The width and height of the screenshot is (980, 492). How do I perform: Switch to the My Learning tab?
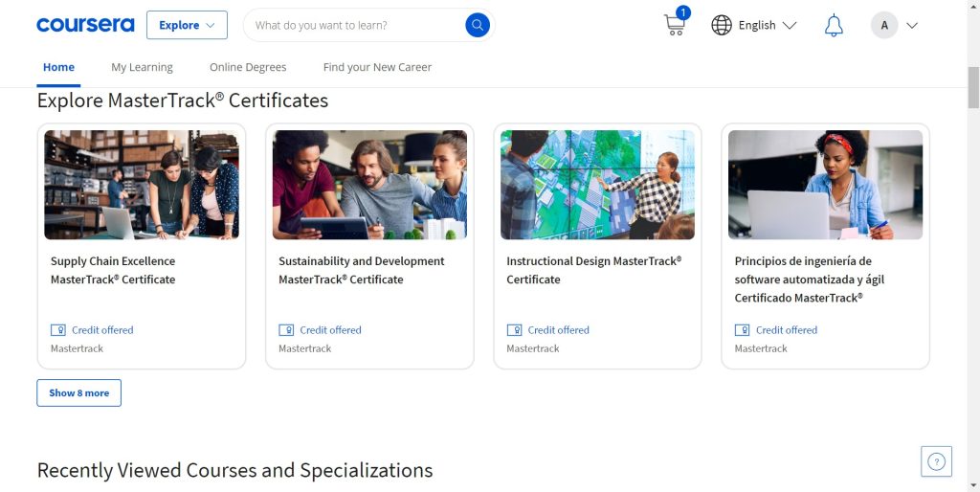coord(142,67)
